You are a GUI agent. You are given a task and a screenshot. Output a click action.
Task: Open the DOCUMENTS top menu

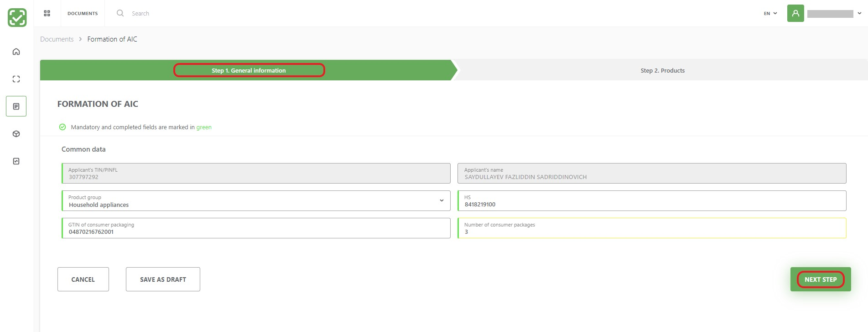[x=83, y=13]
